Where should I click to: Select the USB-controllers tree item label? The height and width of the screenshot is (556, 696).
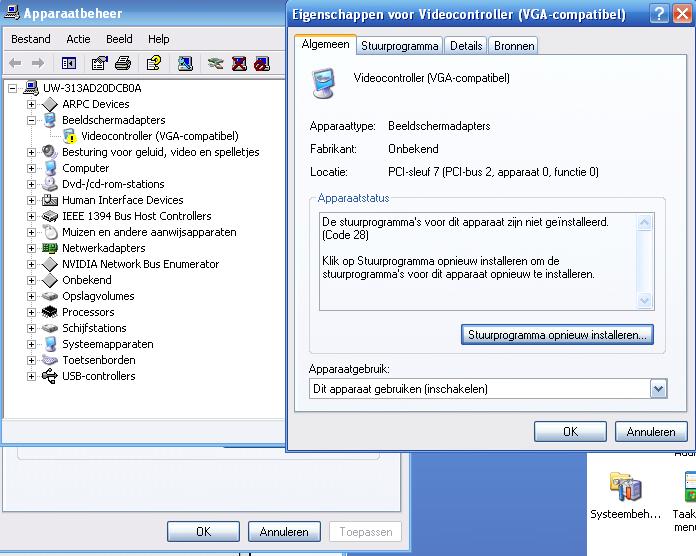pyautogui.click(x=99, y=376)
